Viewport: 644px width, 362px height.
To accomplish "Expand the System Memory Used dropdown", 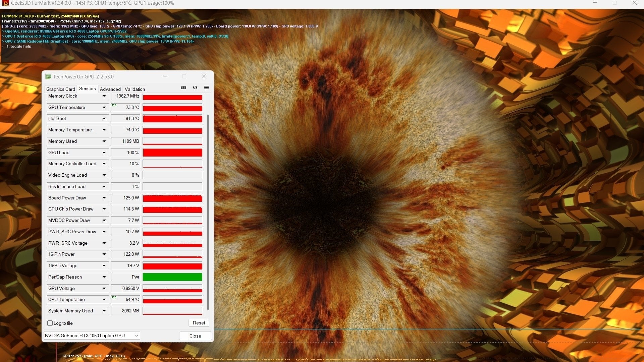I will [104, 311].
